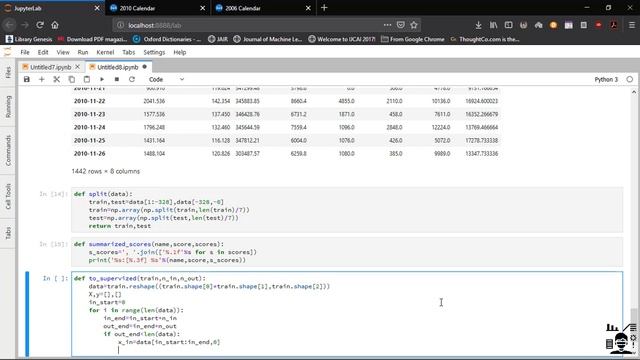The image size is (640, 360).
Task: Select the Untitled8.ipynb notebook tab
Action: coord(118,67)
